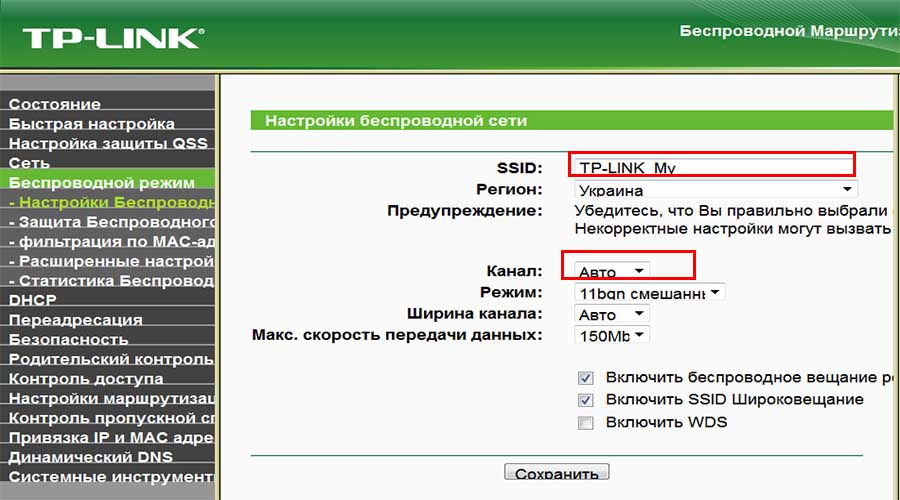The width and height of the screenshot is (900, 500).
Task: Enable the Включить WDS checkbox
Action: (x=585, y=423)
